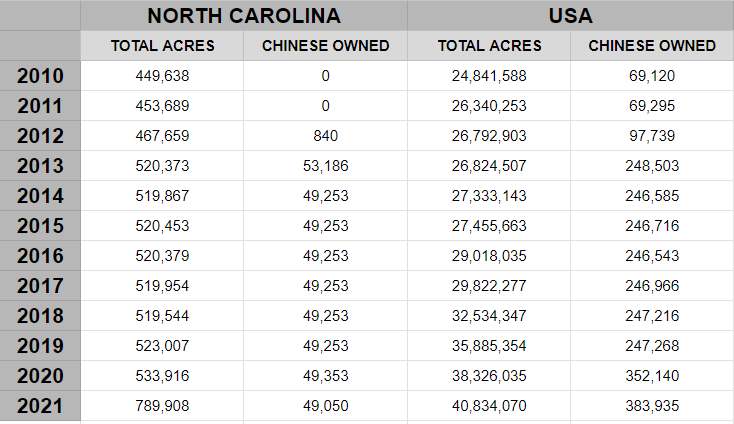Click cell with value 352,140
Screen dimensions: 734x424
coord(652,376)
